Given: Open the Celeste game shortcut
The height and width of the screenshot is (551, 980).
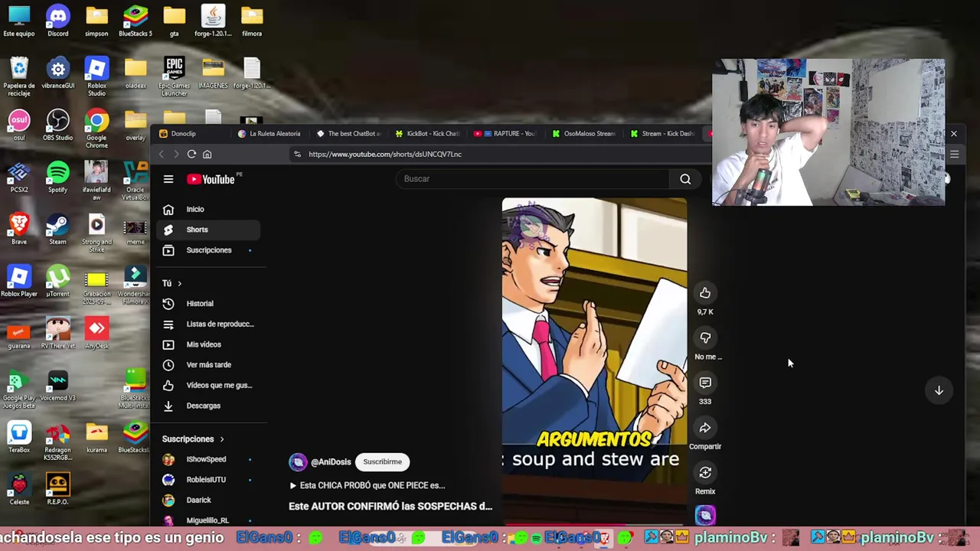Looking at the screenshot, I should click(19, 489).
